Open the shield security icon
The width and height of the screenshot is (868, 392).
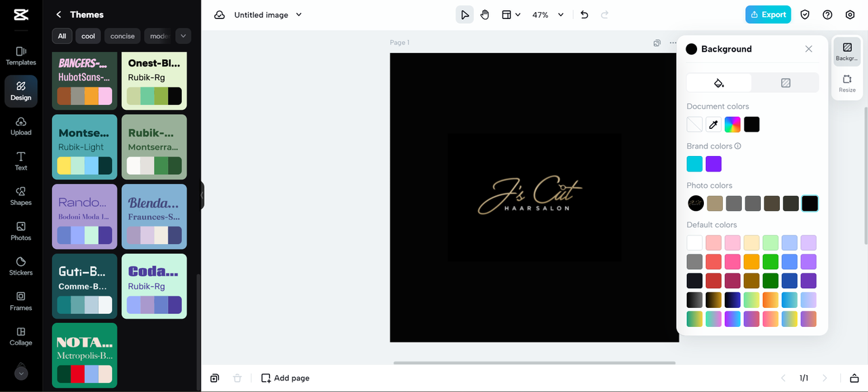[805, 15]
